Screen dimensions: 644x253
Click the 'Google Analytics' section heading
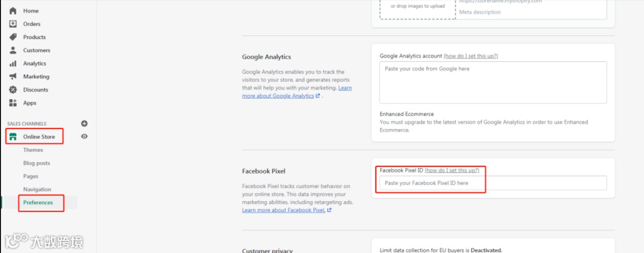point(267,57)
